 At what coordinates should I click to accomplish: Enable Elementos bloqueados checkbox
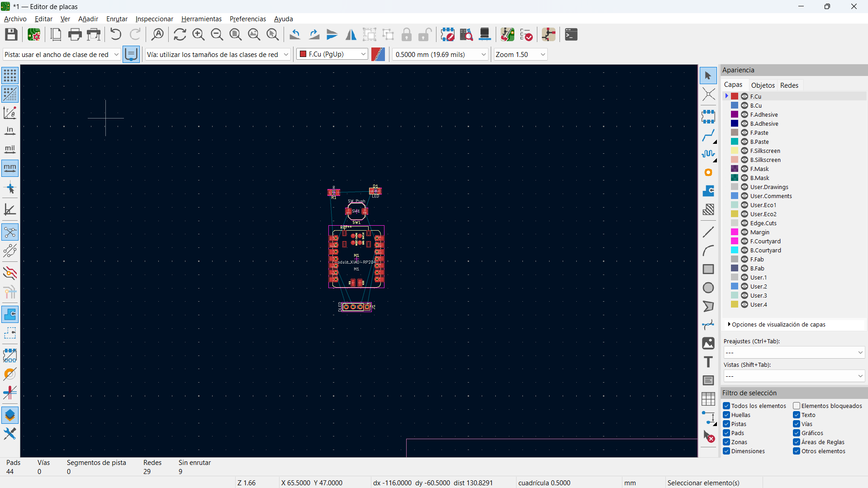[x=797, y=406]
